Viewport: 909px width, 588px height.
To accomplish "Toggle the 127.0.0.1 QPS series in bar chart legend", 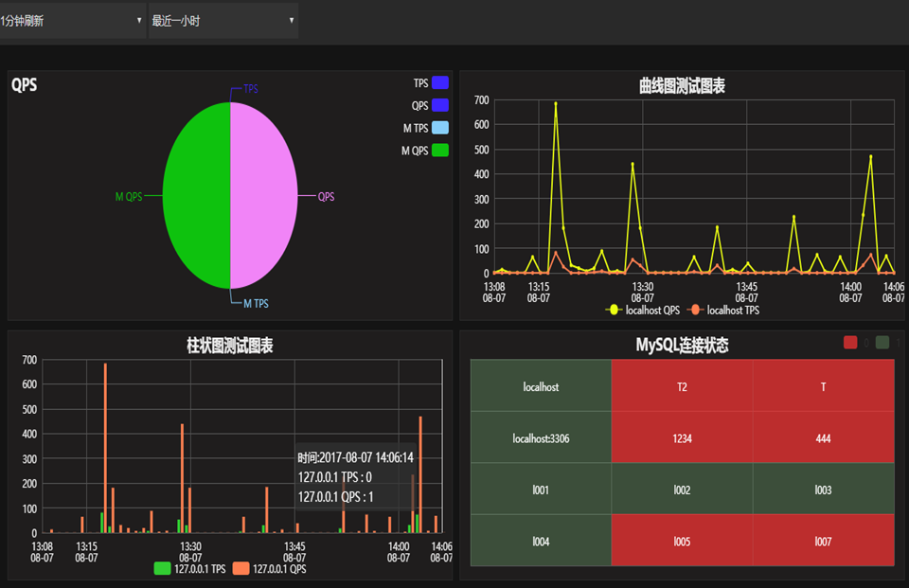I will 270,569.
